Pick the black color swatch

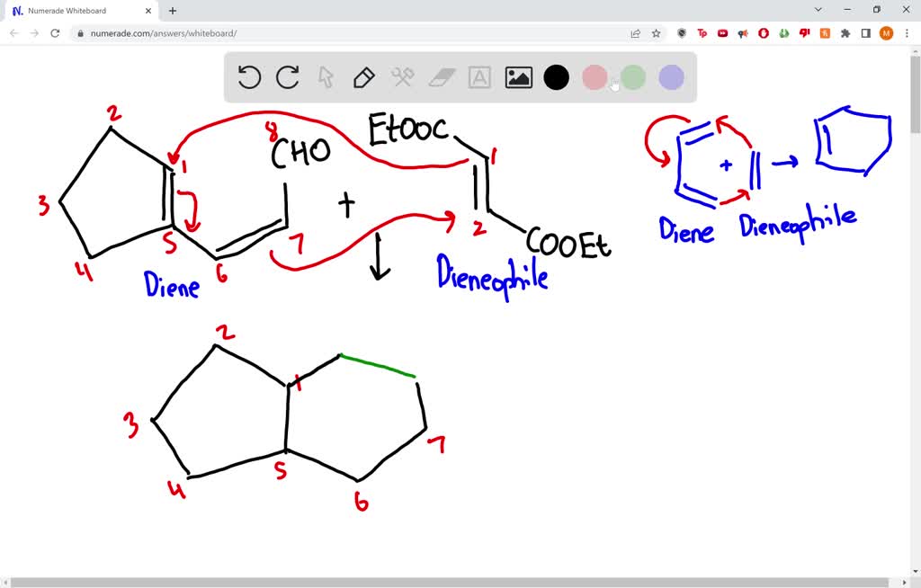pyautogui.click(x=556, y=77)
